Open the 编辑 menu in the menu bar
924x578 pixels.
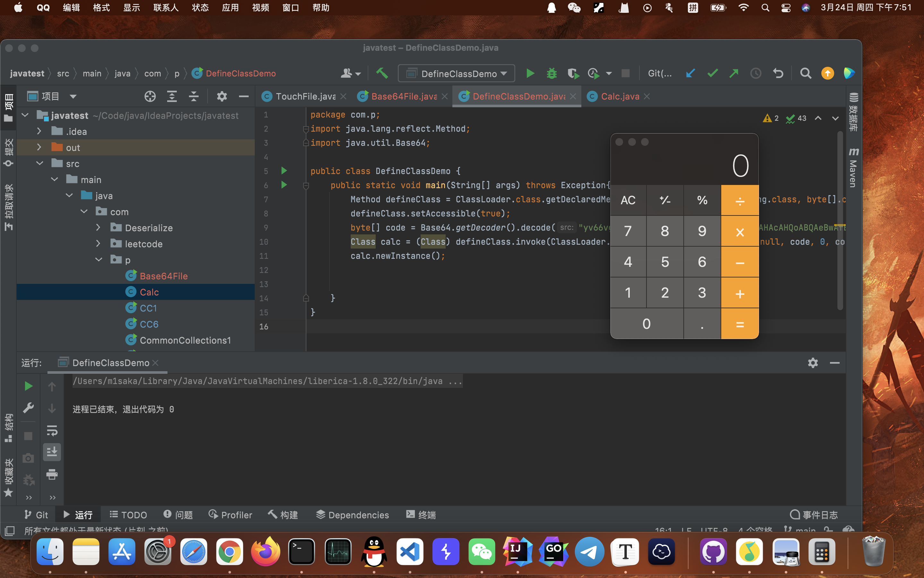tap(71, 8)
